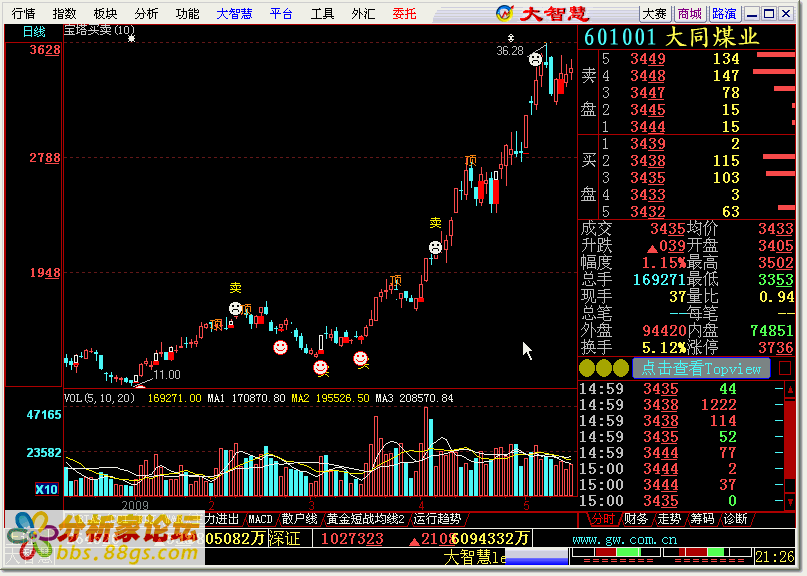Open the 板块 menu
807x576 pixels.
point(105,13)
